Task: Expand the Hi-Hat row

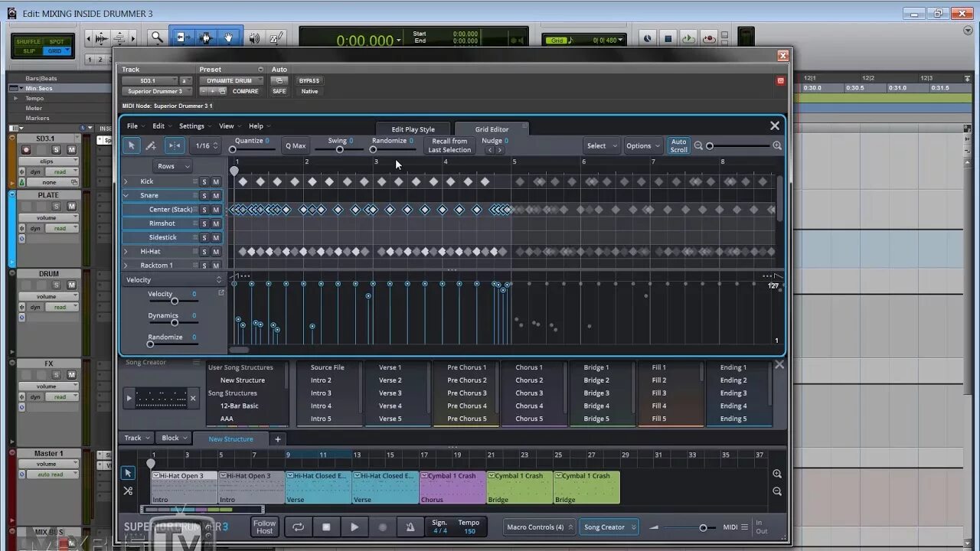Action: click(126, 251)
